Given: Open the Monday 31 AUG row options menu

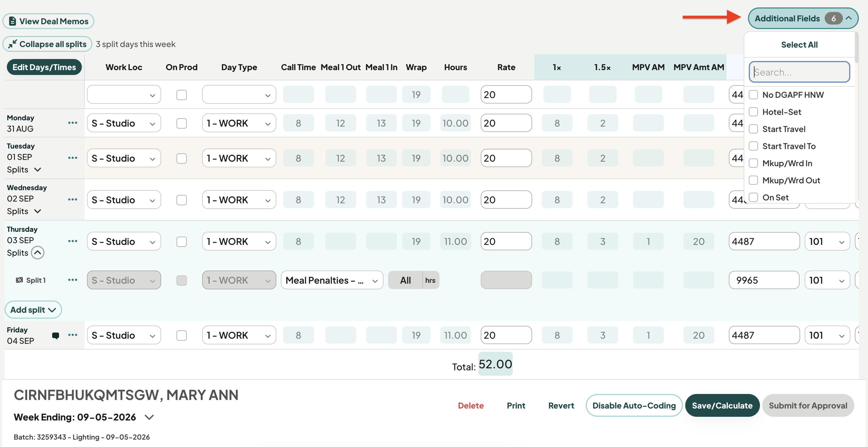Looking at the screenshot, I should [x=72, y=123].
